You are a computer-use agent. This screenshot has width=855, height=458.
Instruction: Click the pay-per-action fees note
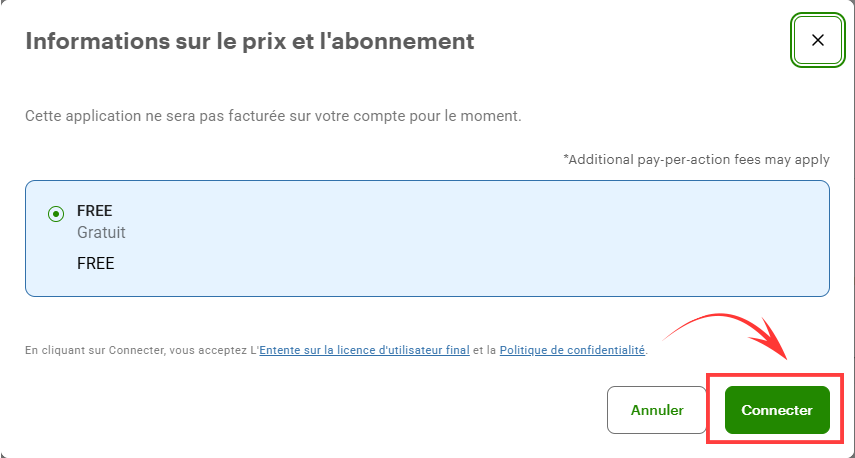(699, 159)
